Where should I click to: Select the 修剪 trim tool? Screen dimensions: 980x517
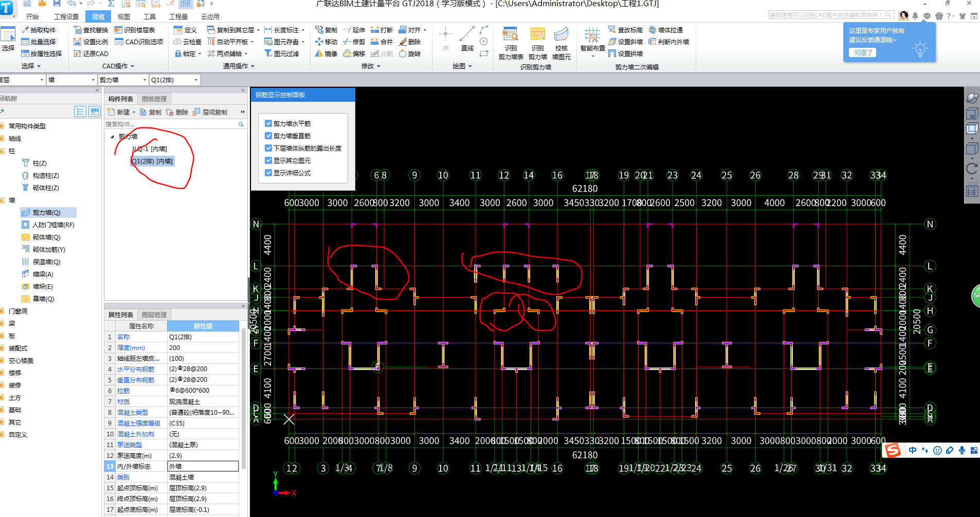click(x=354, y=42)
